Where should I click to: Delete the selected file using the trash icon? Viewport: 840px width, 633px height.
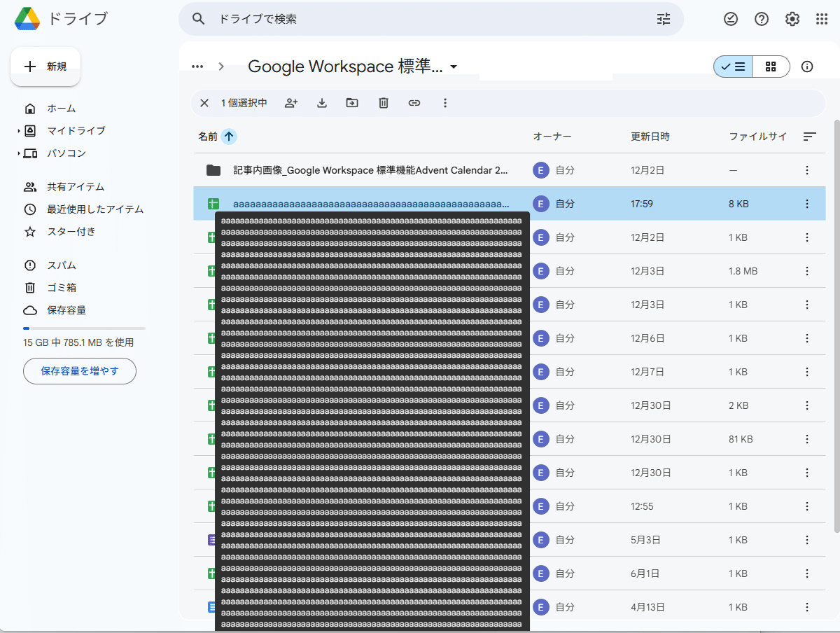coord(383,103)
